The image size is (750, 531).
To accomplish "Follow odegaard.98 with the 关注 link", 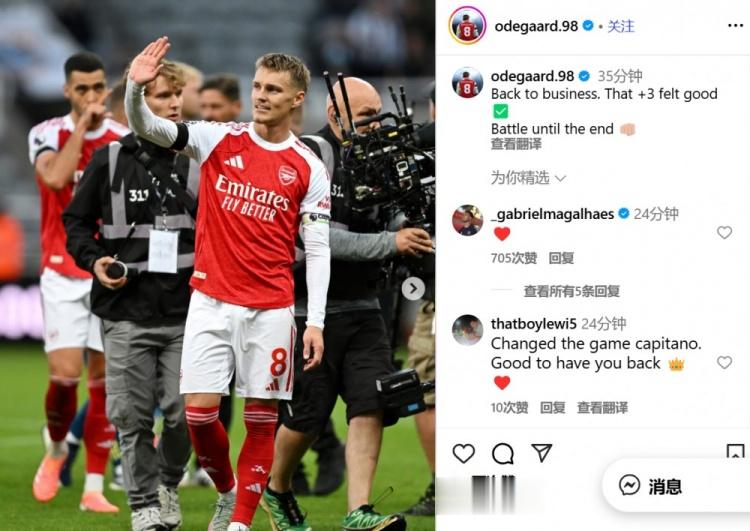I will coord(621,26).
